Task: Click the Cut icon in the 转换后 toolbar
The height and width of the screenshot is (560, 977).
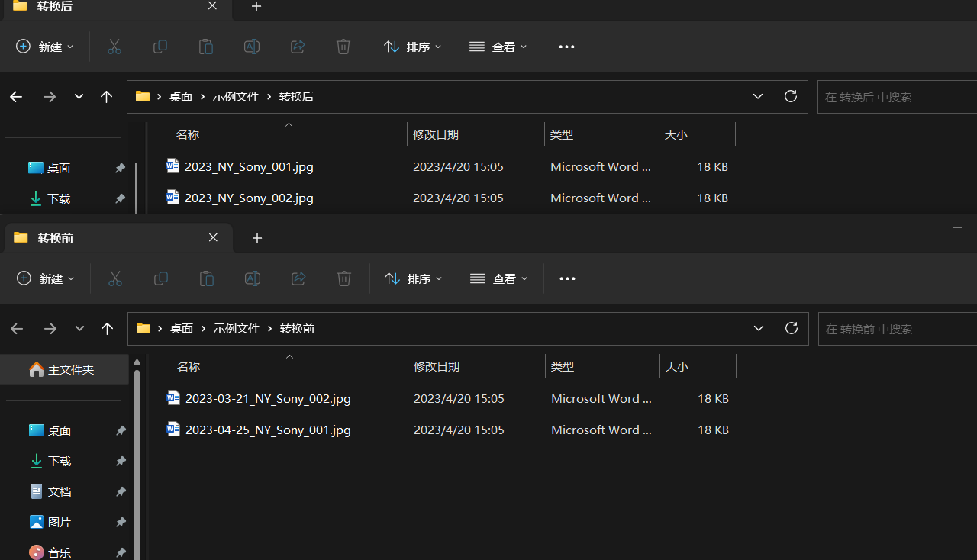Action: point(114,47)
